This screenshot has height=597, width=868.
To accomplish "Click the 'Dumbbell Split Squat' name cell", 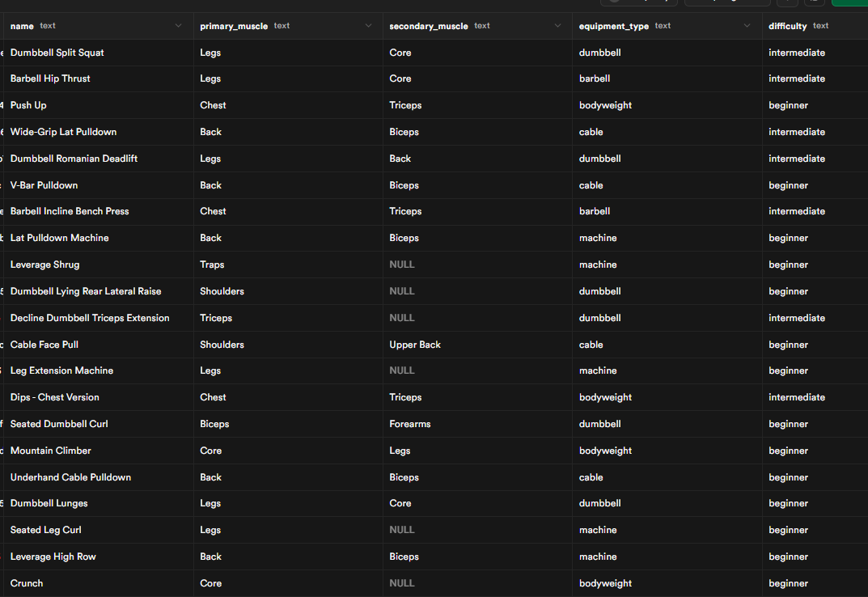I will (x=99, y=53).
